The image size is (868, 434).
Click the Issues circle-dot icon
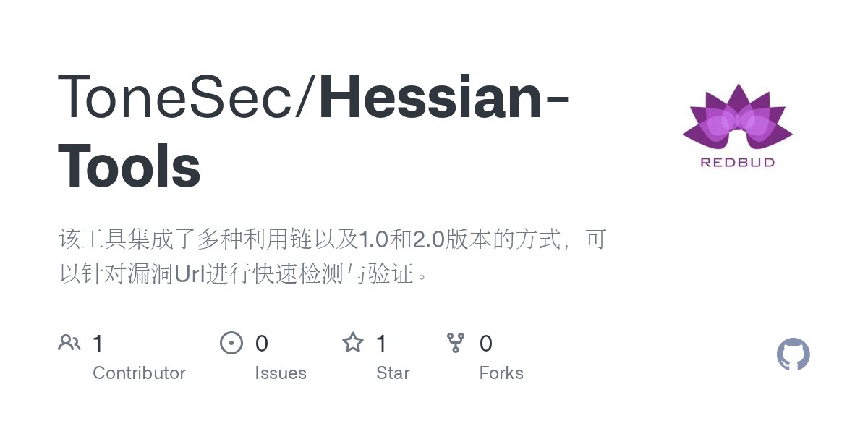pyautogui.click(x=231, y=343)
